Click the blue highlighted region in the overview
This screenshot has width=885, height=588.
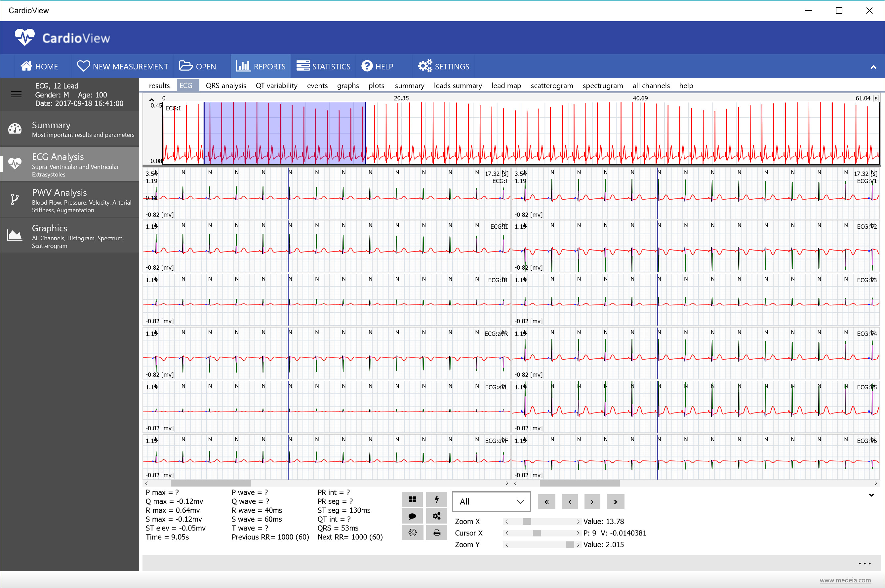285,133
